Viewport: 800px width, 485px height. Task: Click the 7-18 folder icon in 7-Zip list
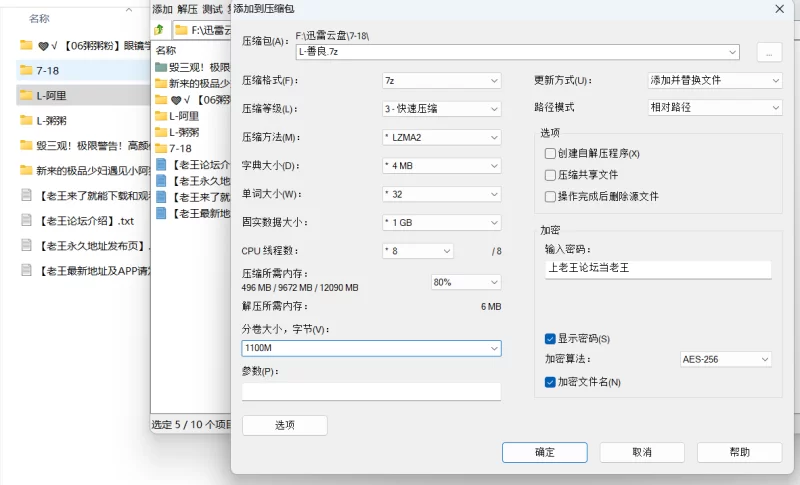click(x=161, y=148)
